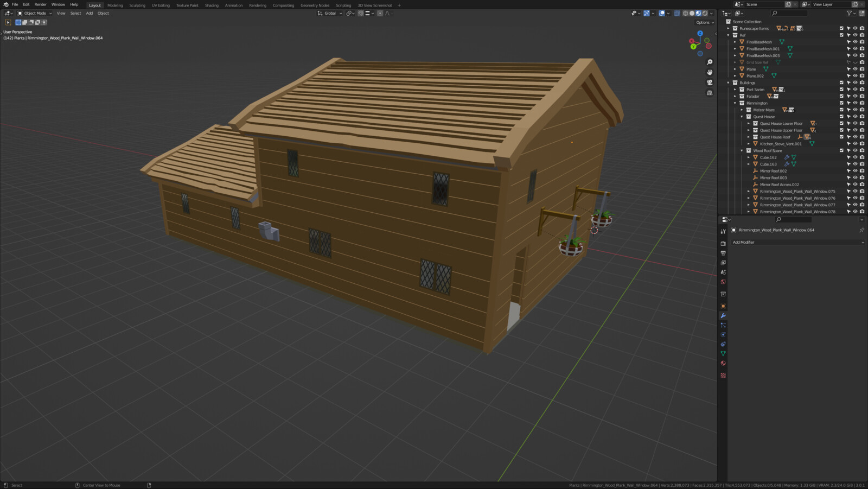Open the Render menu
Viewport: 868px width, 489px height.
[41, 4]
